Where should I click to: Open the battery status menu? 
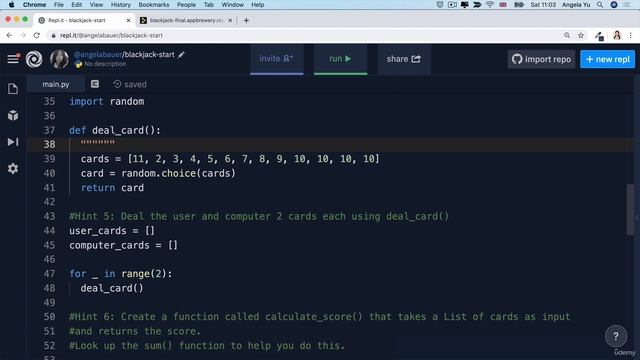point(518,4)
